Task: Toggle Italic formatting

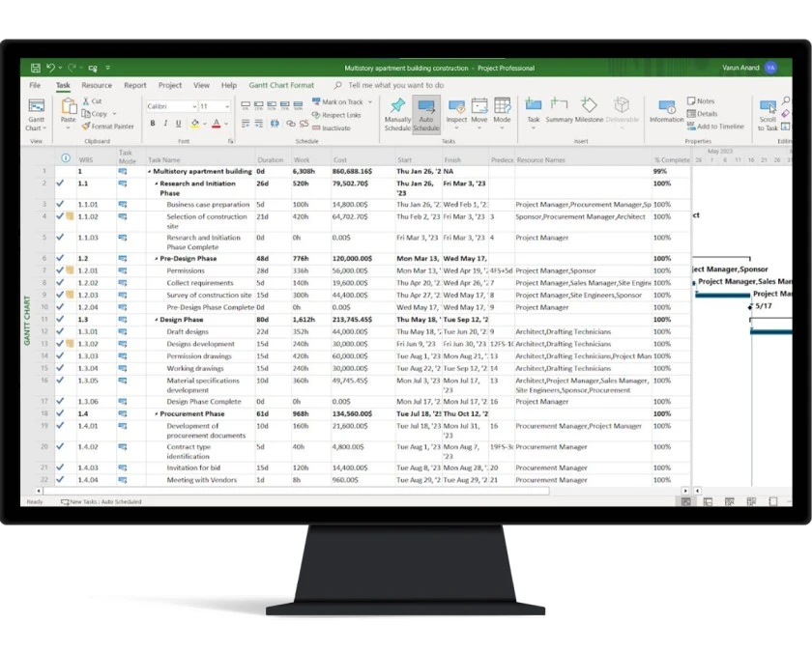Action: click(x=164, y=124)
